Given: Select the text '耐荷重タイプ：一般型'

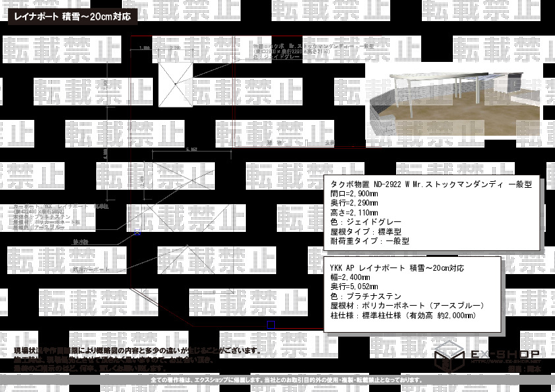Looking at the screenshot, I should [x=370, y=241].
